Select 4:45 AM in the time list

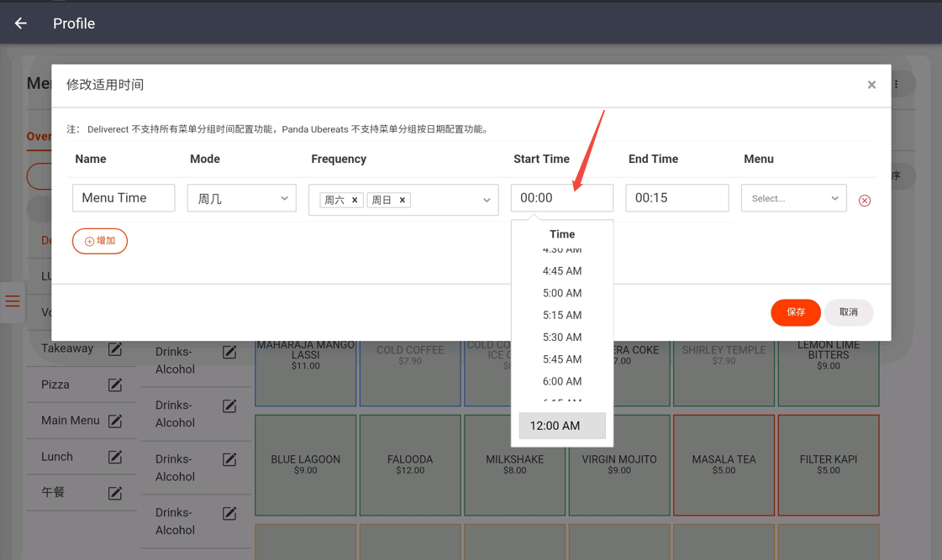tap(561, 270)
